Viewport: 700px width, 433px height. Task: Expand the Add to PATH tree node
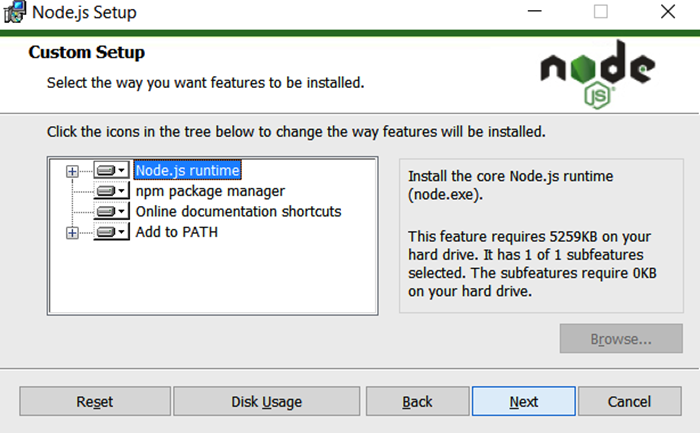pos(72,233)
